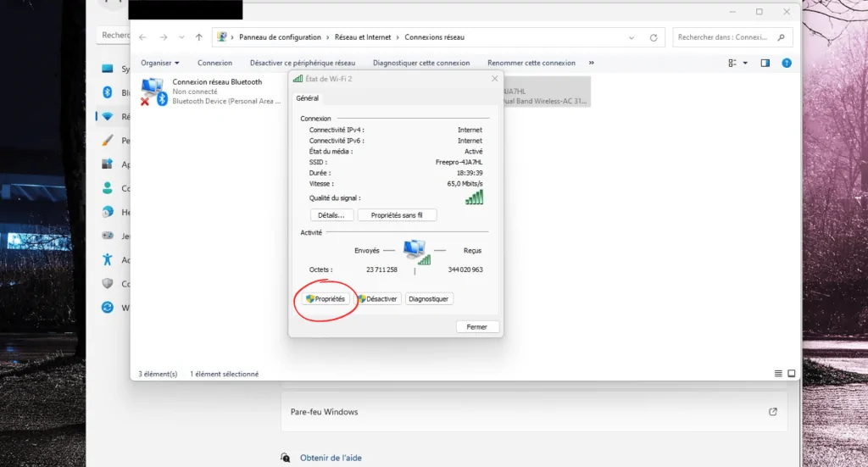Click the SSID value Freepro-4JA7HL
Image resolution: width=868 pixels, height=467 pixels.
click(459, 162)
